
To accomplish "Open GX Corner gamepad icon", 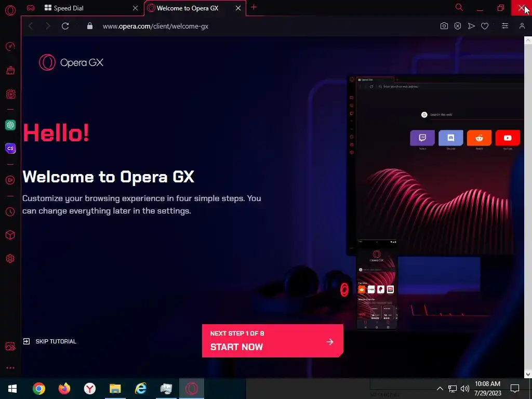I will click(x=31, y=8).
